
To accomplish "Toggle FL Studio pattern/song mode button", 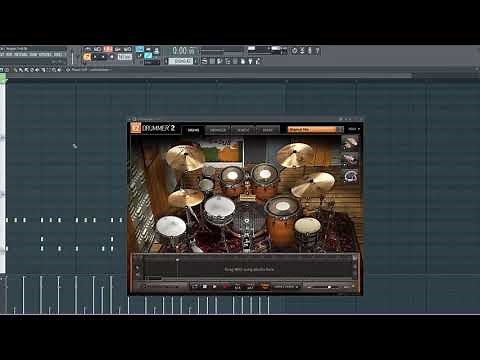I will pyautogui.click(x=87, y=57).
